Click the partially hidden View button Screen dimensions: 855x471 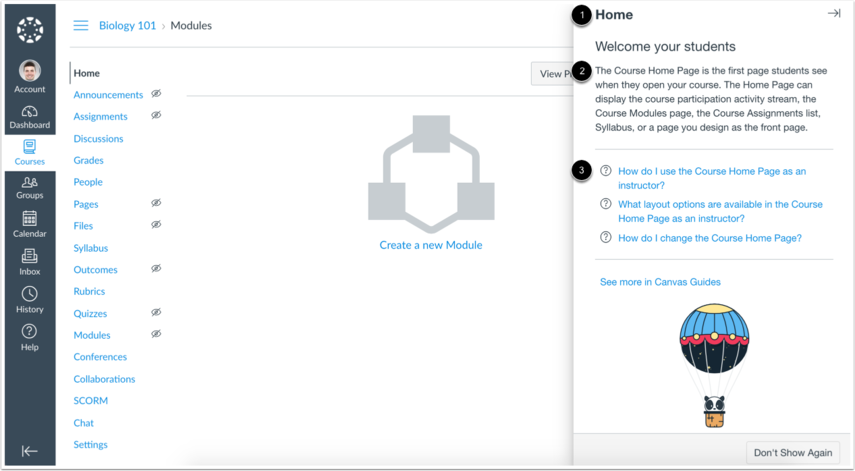tap(552, 74)
